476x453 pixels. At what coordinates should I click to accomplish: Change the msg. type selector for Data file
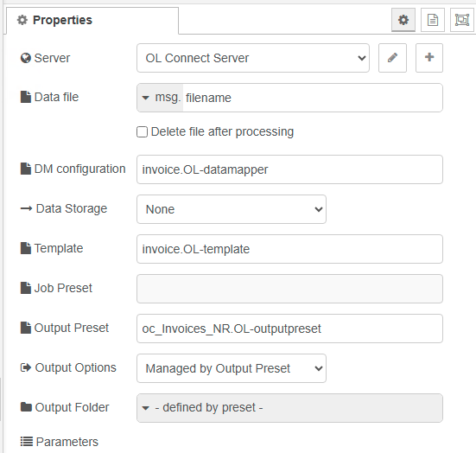(x=161, y=98)
